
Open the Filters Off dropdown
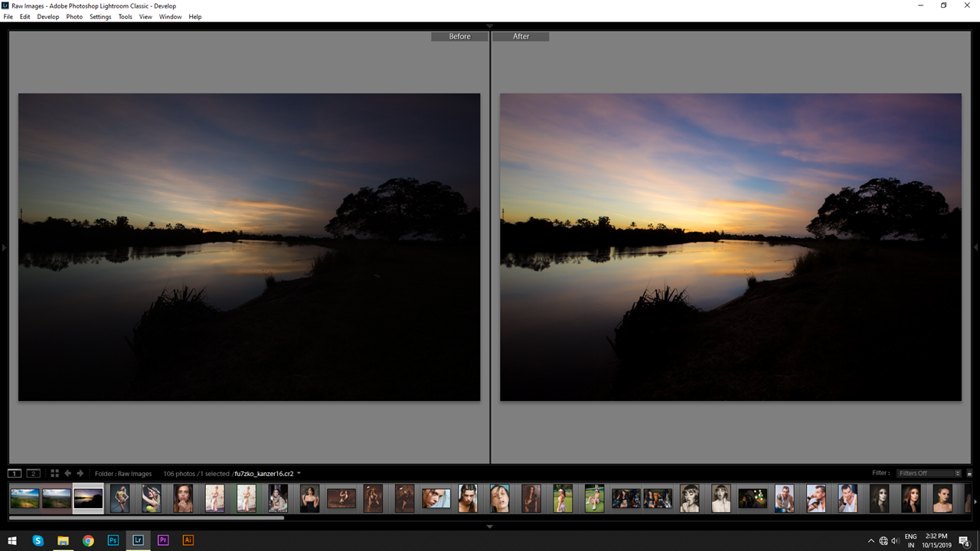(929, 474)
